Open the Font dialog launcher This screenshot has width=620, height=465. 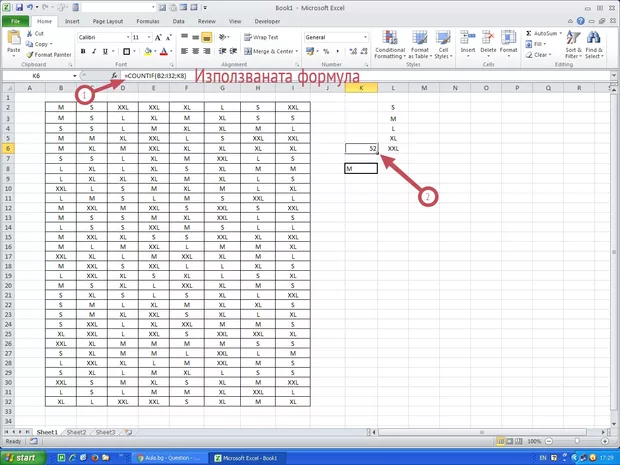pyautogui.click(x=172, y=64)
